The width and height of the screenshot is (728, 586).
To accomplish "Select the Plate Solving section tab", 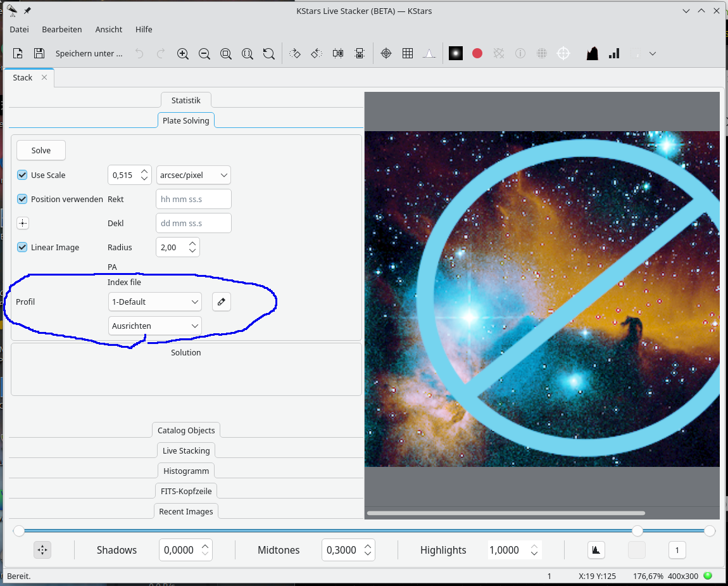I will click(x=185, y=120).
